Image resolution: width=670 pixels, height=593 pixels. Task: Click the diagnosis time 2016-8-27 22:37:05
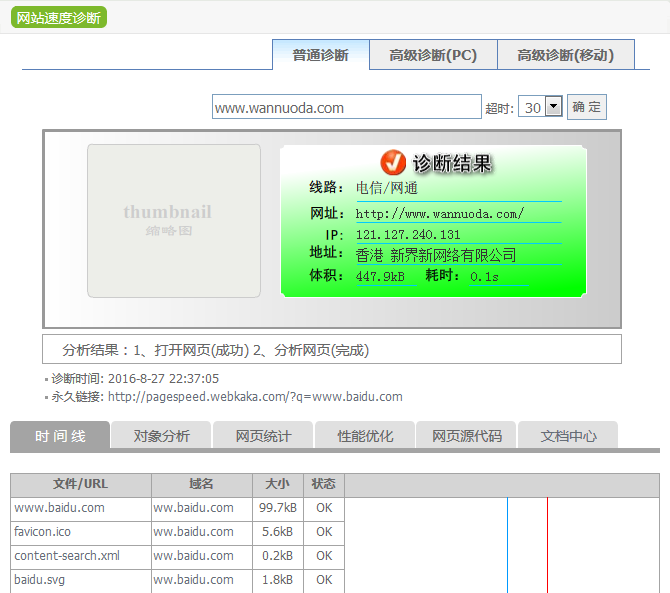coord(163,379)
